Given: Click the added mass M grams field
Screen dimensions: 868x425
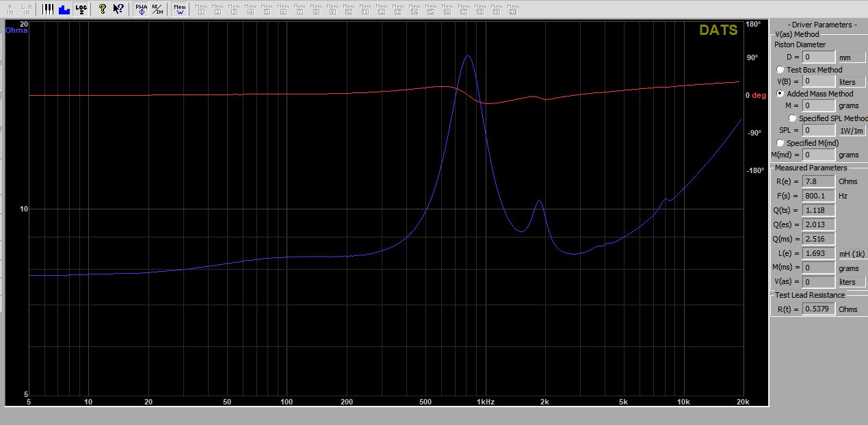Looking at the screenshot, I should click(819, 105).
